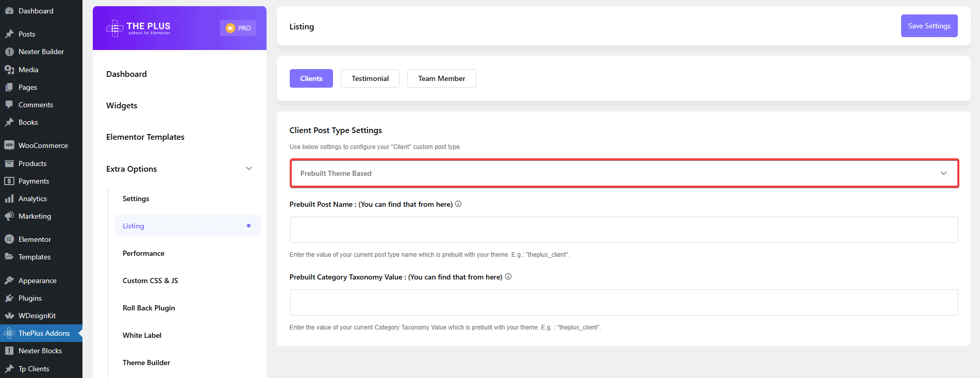Switch to the Testimonial tab
Image resolution: width=980 pixels, height=378 pixels.
(x=370, y=78)
